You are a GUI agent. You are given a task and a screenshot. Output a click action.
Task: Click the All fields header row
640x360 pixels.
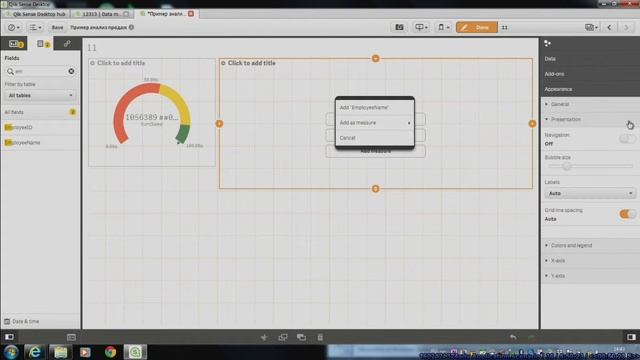point(40,112)
